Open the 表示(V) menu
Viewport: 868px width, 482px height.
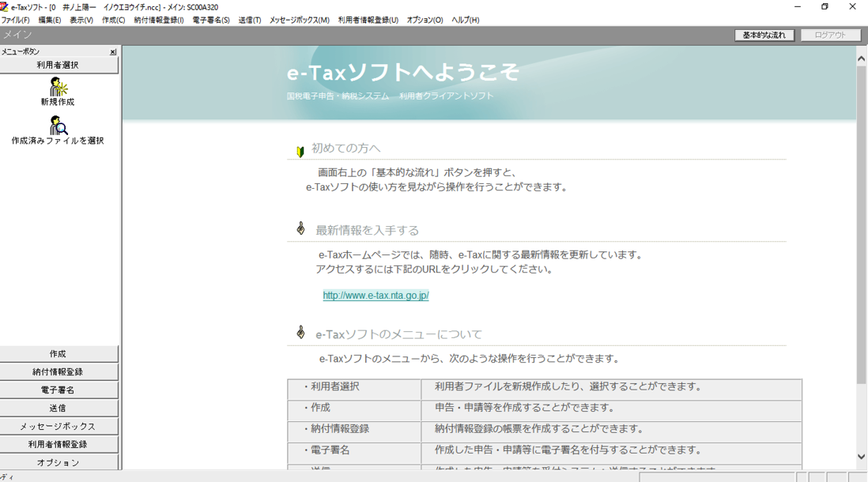tap(81, 20)
